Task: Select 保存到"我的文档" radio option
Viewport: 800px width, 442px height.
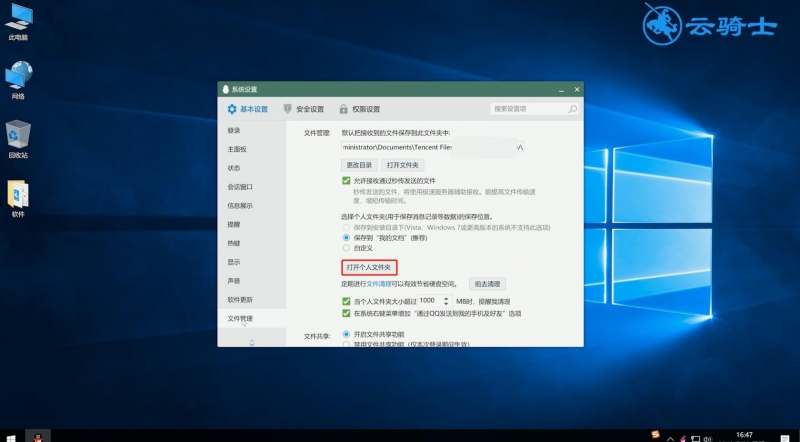Action: point(346,238)
